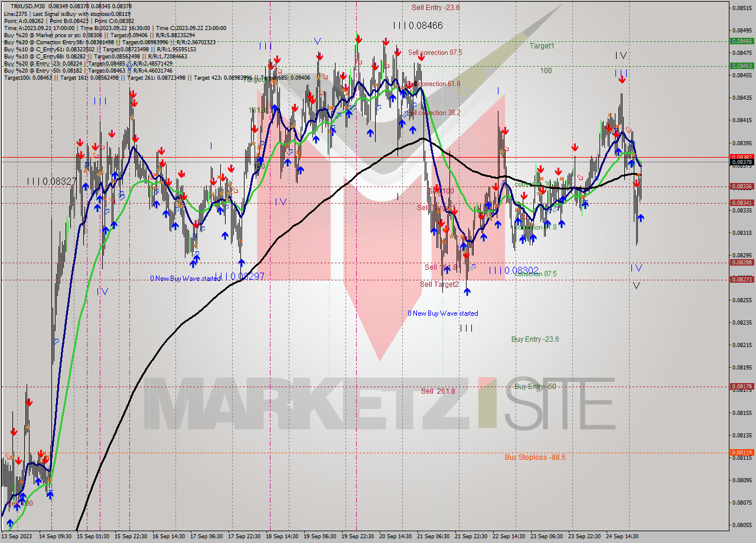This screenshot has height=543, width=756.
Task: Click the green 'correction 87.5' label
Action: click(x=535, y=274)
